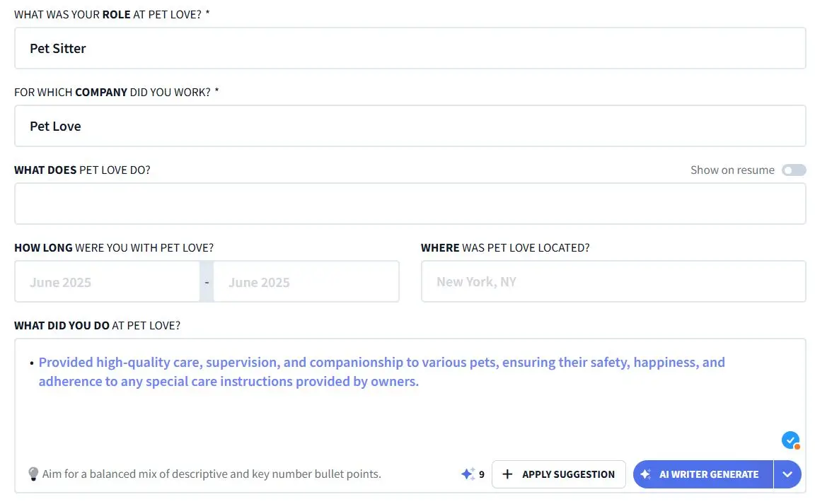The width and height of the screenshot is (815, 504).
Task: Click the blue checkmark grammar icon
Action: coord(790,440)
